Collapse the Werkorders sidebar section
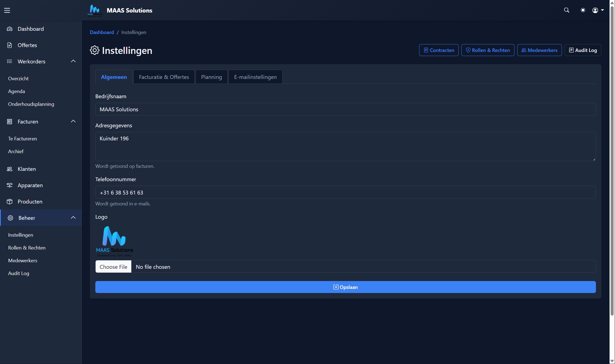615x364 pixels. (73, 61)
